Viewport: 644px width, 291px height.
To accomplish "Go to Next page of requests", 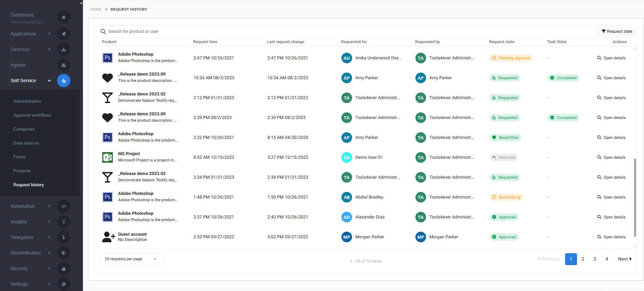I will click(x=624, y=259).
